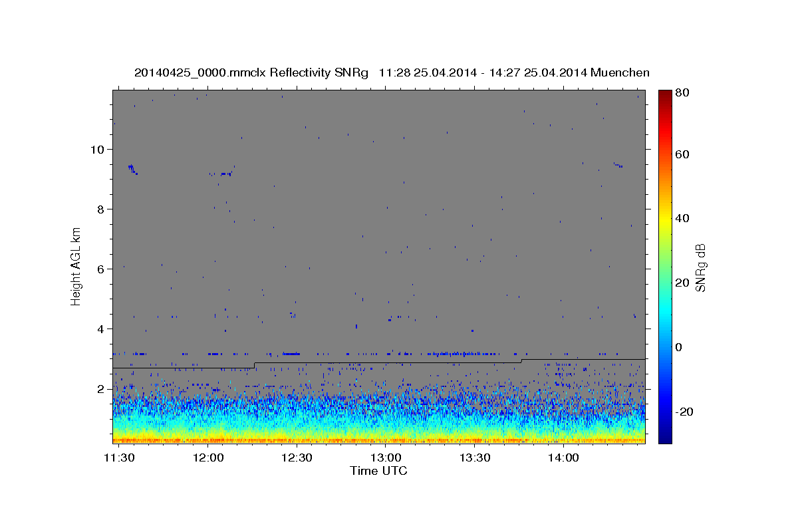798x532 pixels.
Task: Click the height tick label 6
Action: 101,269
